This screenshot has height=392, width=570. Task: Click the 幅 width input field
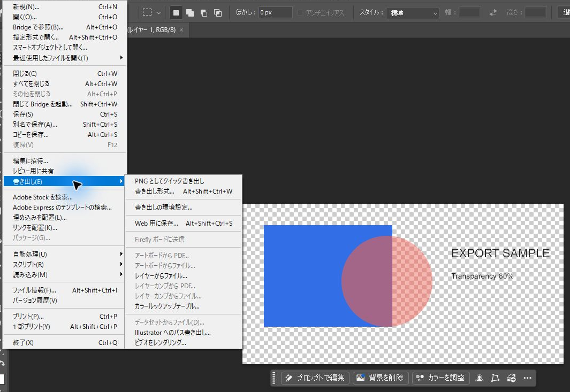pos(469,13)
